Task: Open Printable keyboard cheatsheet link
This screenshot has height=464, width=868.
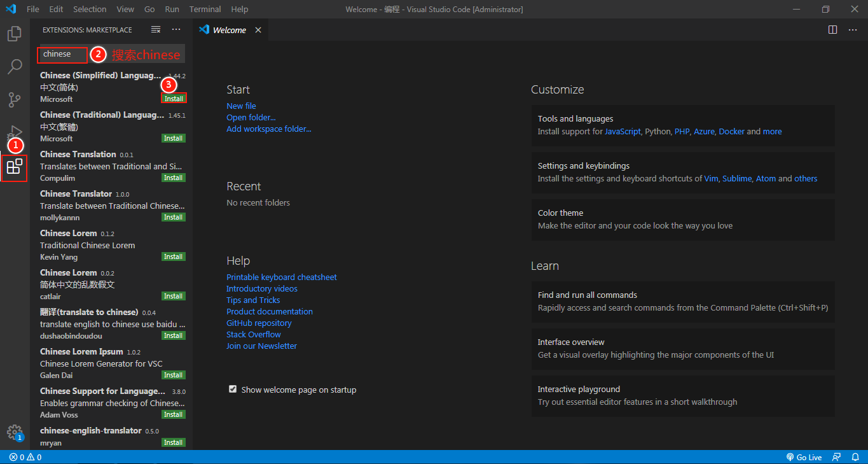Action: (x=282, y=277)
